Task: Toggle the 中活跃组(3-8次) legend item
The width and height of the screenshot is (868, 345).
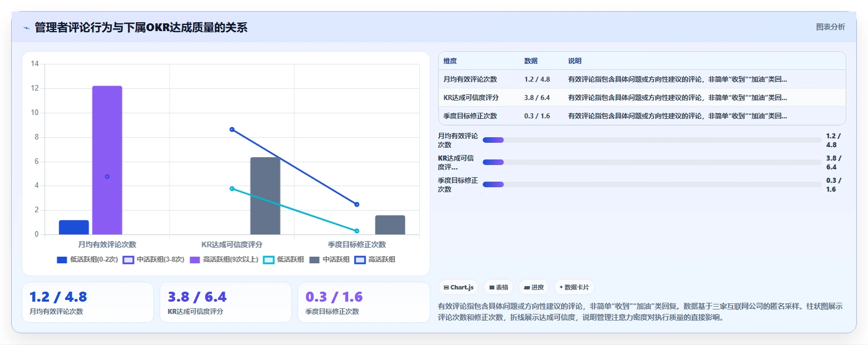Action: [x=154, y=259]
